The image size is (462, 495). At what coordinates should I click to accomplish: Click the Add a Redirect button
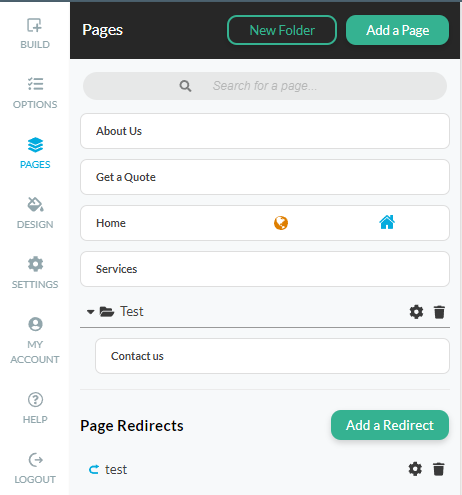(390, 425)
